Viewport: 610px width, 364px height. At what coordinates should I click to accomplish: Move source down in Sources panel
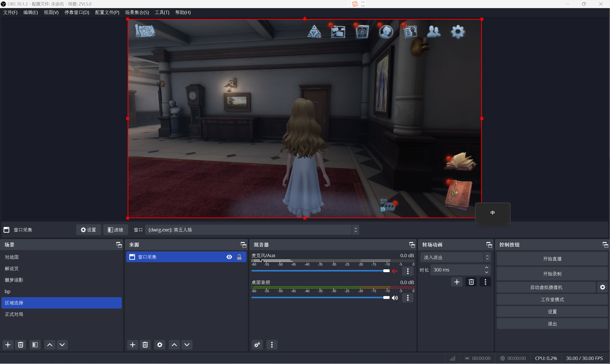[187, 345]
